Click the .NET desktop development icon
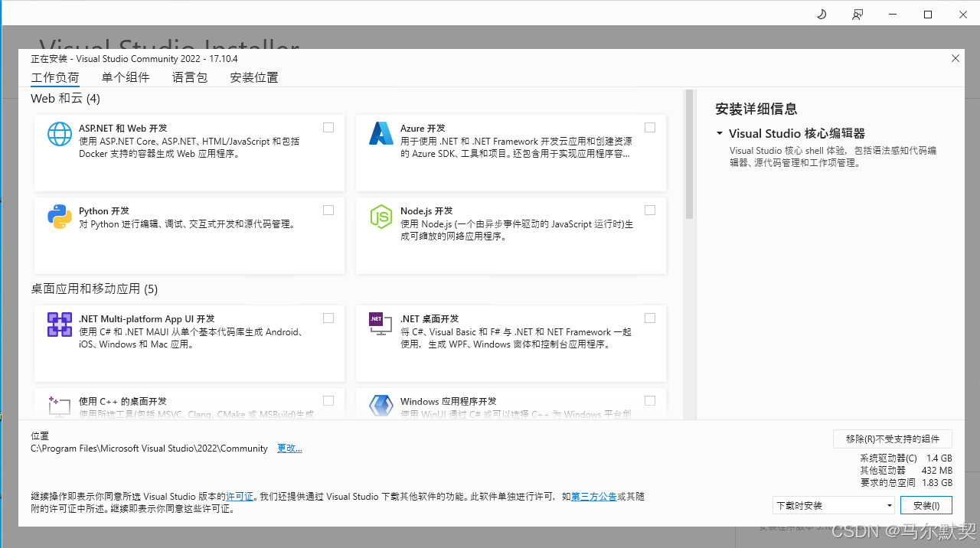This screenshot has width=980, height=548. tap(381, 325)
